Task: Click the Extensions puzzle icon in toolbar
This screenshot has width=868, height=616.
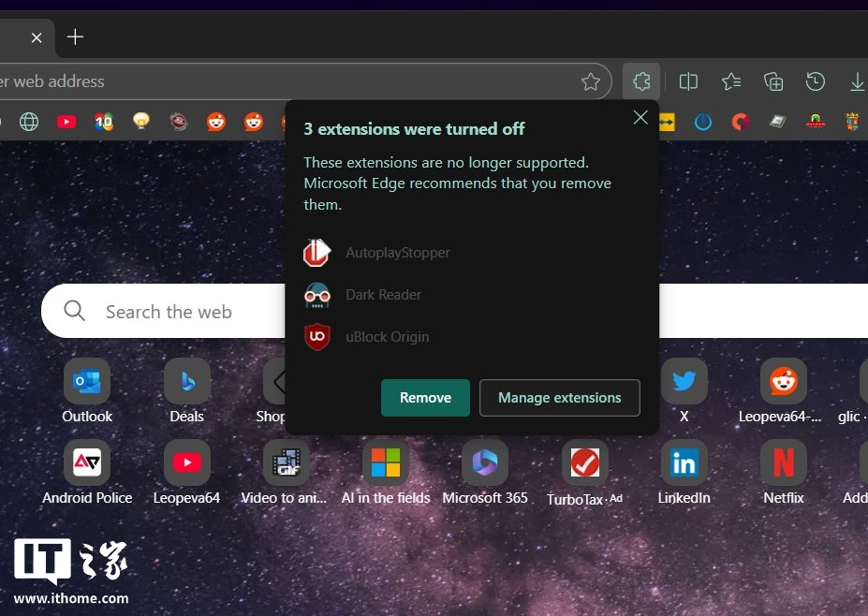Action: [641, 81]
